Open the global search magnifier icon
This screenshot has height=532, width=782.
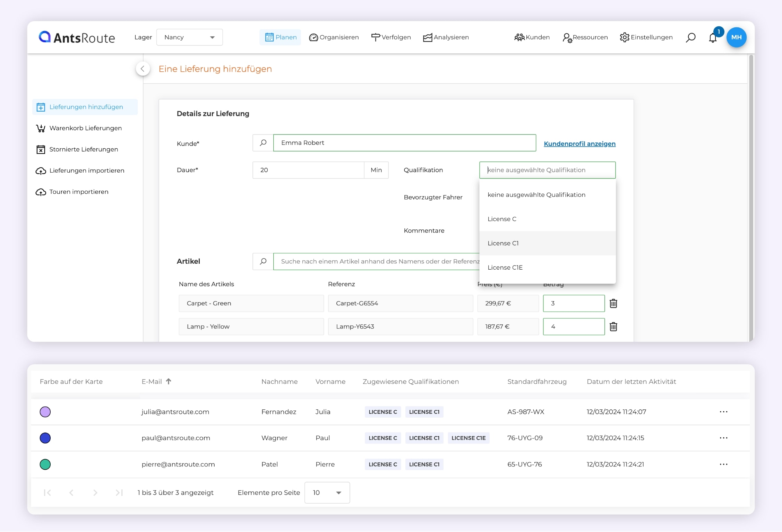(x=690, y=37)
